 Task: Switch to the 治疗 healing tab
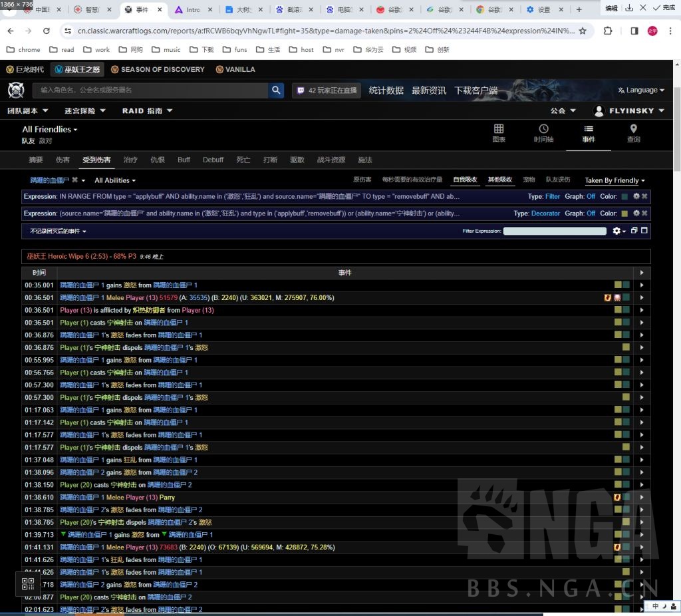[x=130, y=160]
